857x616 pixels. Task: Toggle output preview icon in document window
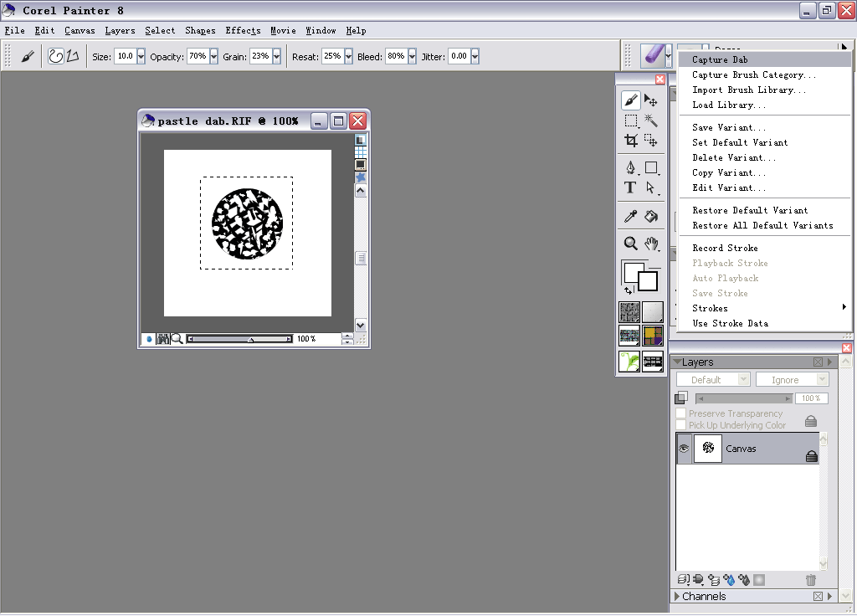[x=361, y=164]
